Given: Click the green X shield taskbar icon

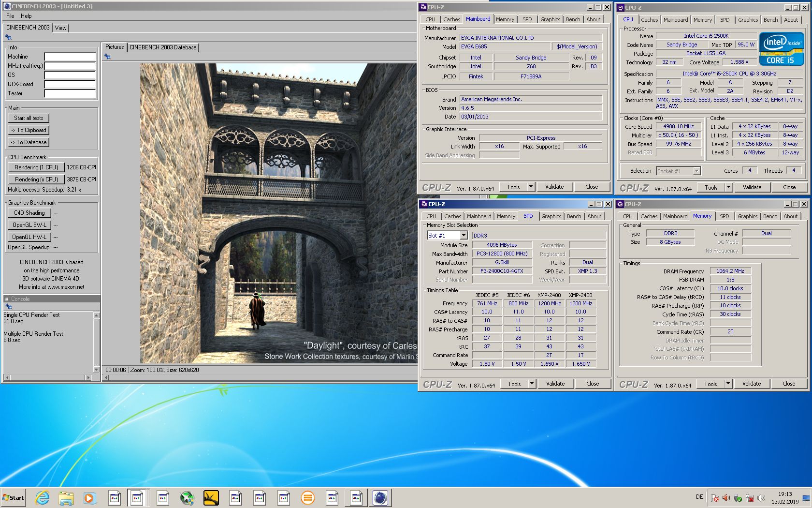Looking at the screenshot, I should click(187, 497).
